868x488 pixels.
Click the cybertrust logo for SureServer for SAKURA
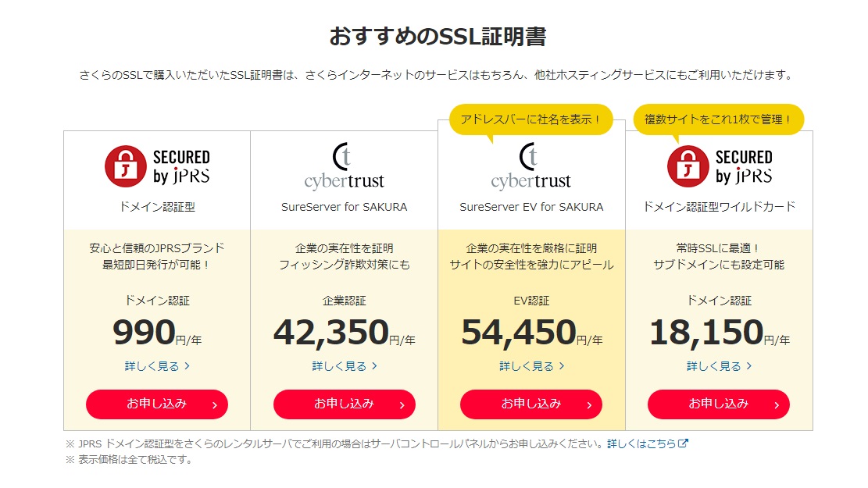point(344,166)
